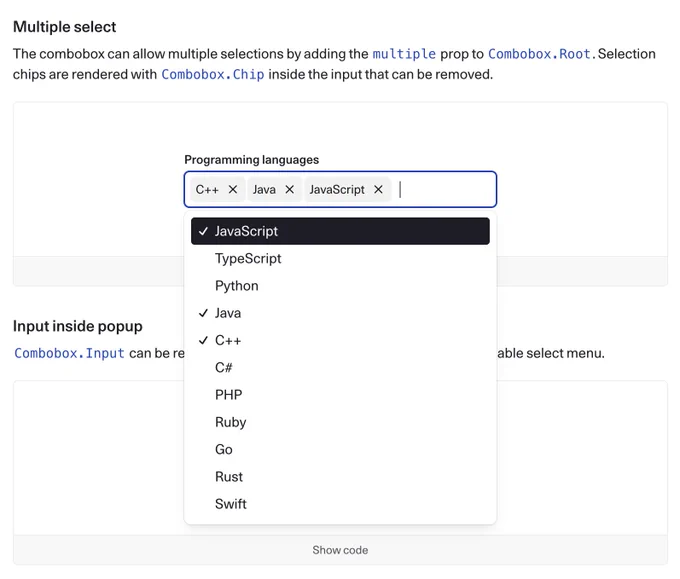The image size is (680, 579).
Task: Uncheck C++ in the list
Action: click(340, 340)
